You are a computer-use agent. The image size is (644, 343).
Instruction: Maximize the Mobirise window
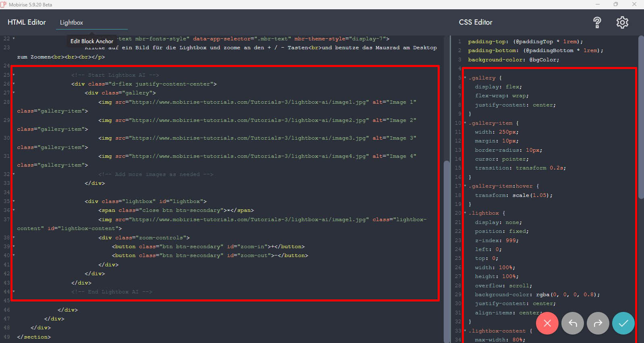pos(615,4)
